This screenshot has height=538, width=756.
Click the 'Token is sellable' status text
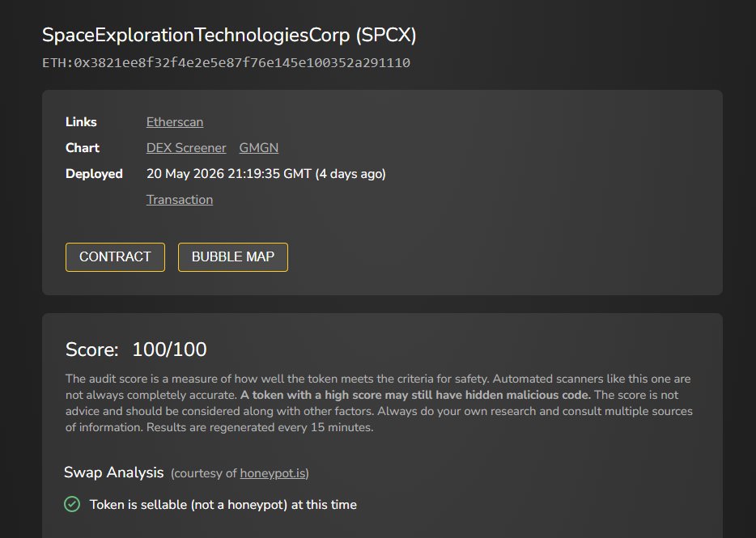point(223,505)
